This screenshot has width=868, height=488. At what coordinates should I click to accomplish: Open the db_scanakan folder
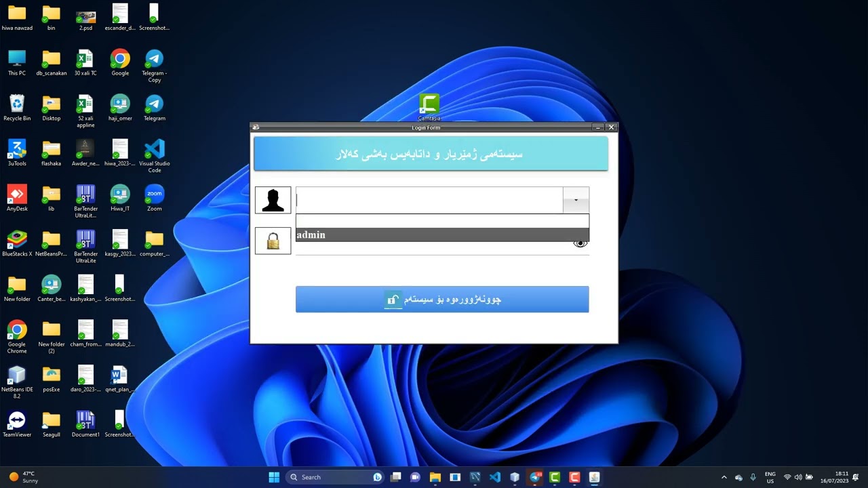click(52, 62)
